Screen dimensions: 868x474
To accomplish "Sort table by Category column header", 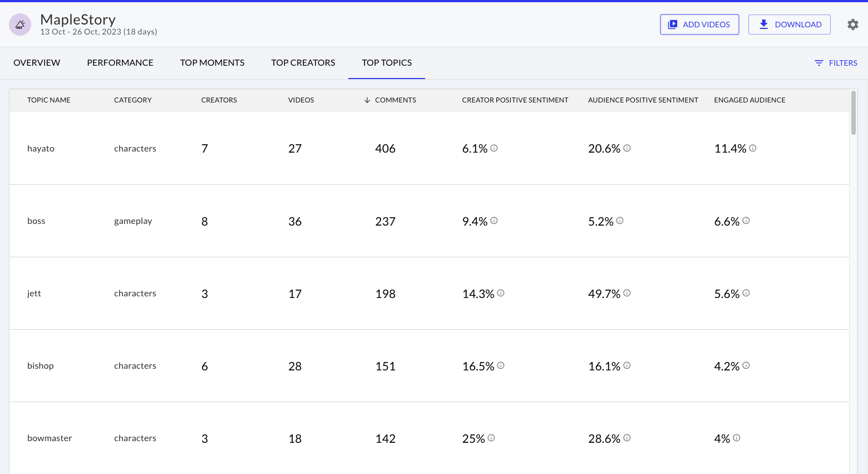I will (133, 100).
